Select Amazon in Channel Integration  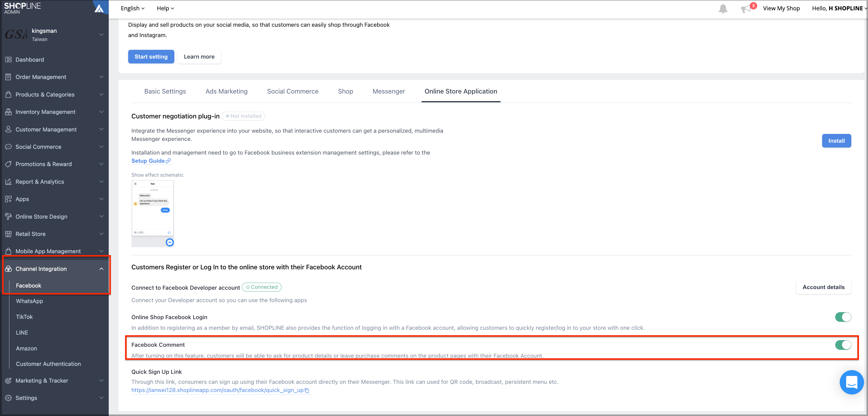(x=26, y=348)
